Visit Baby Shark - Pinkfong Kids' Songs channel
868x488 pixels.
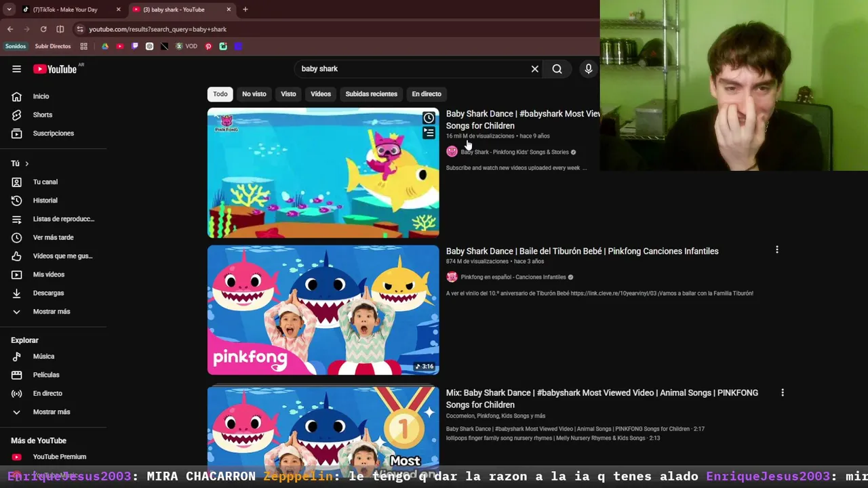(515, 152)
